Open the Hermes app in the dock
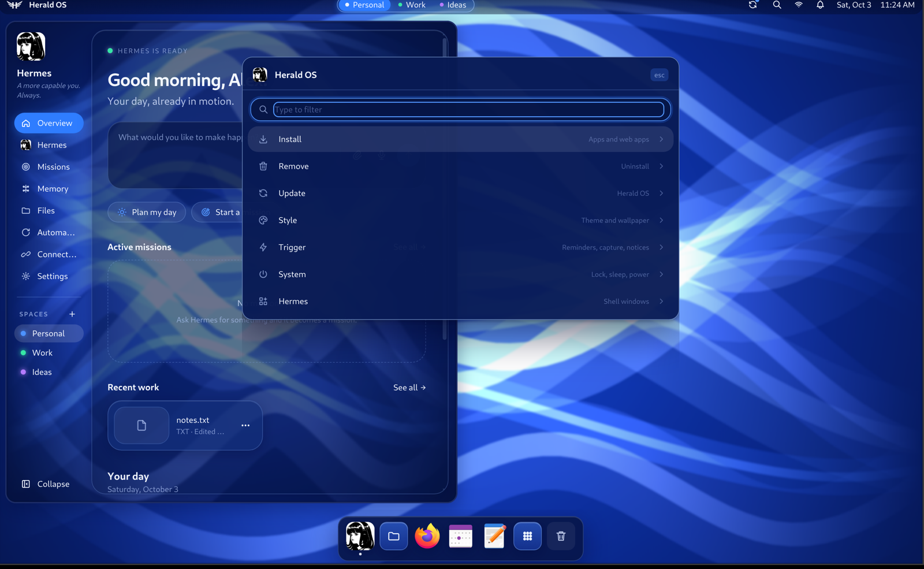Screen dimensions: 924x569 (360, 536)
